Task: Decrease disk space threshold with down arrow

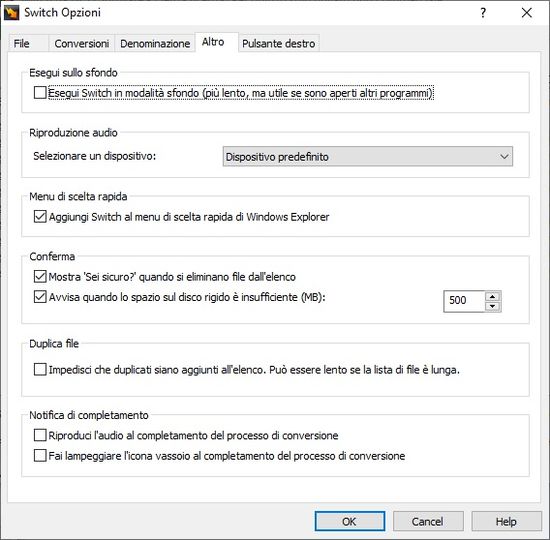Action: pyautogui.click(x=493, y=306)
